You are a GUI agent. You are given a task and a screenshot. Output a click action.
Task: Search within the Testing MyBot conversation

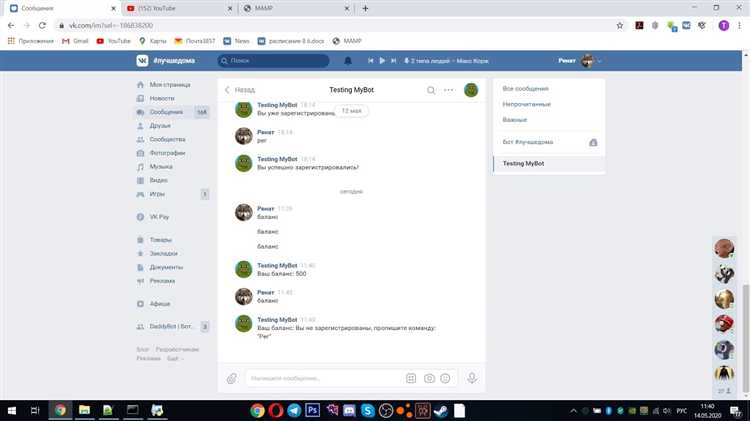coord(431,90)
